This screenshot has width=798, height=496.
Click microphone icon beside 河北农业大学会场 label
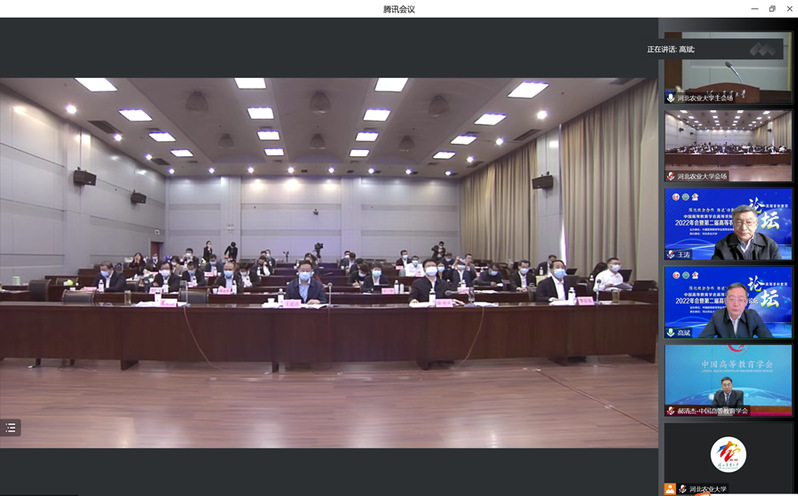(x=671, y=176)
